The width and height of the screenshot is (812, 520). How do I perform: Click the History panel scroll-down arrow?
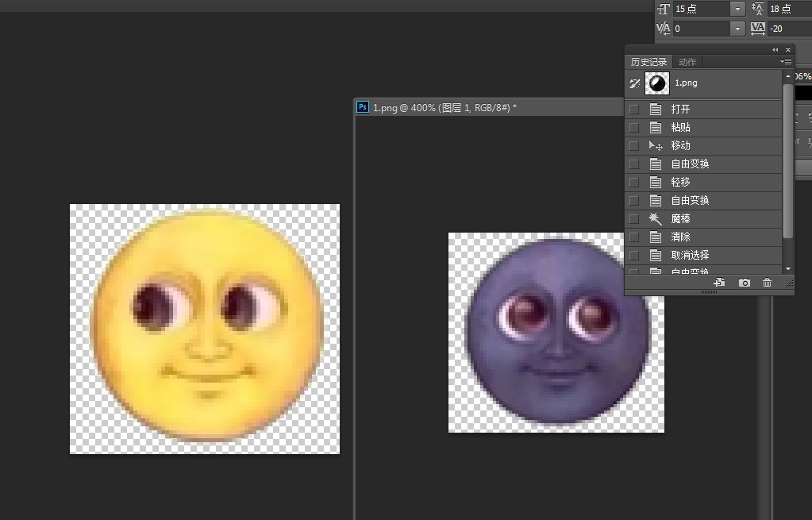(788, 270)
